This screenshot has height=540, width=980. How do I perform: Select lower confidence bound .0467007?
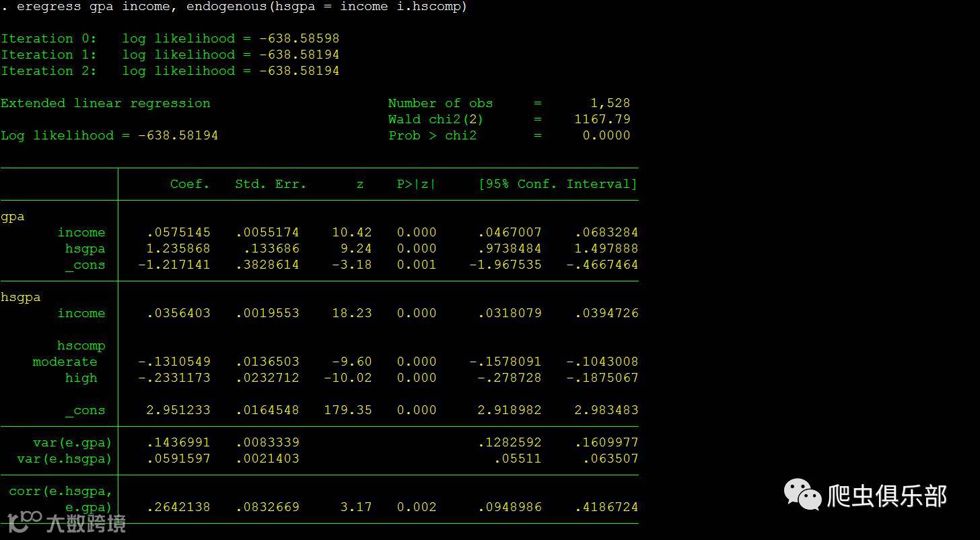(510, 232)
